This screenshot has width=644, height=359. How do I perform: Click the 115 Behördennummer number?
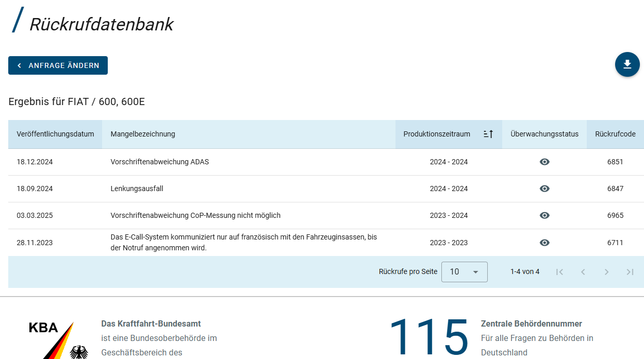428,336
